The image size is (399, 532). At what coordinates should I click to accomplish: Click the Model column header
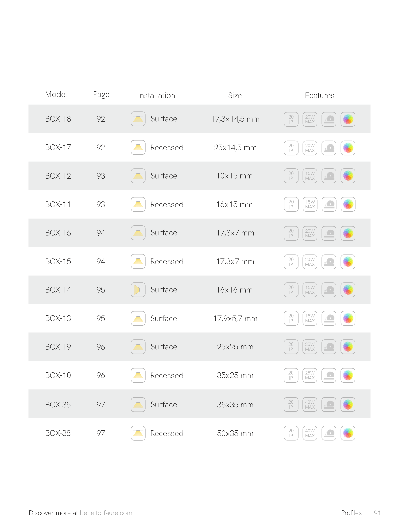click(56, 94)
